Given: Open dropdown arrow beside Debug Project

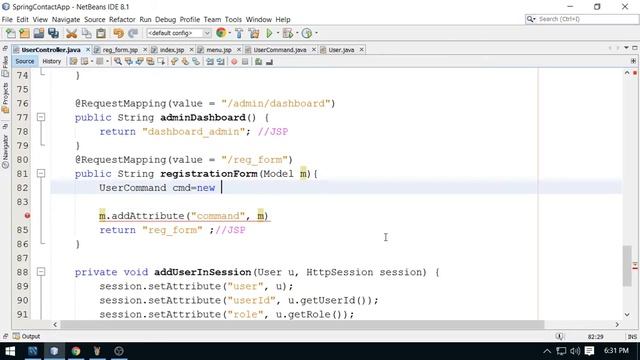Looking at the screenshot, I should tap(297, 33).
